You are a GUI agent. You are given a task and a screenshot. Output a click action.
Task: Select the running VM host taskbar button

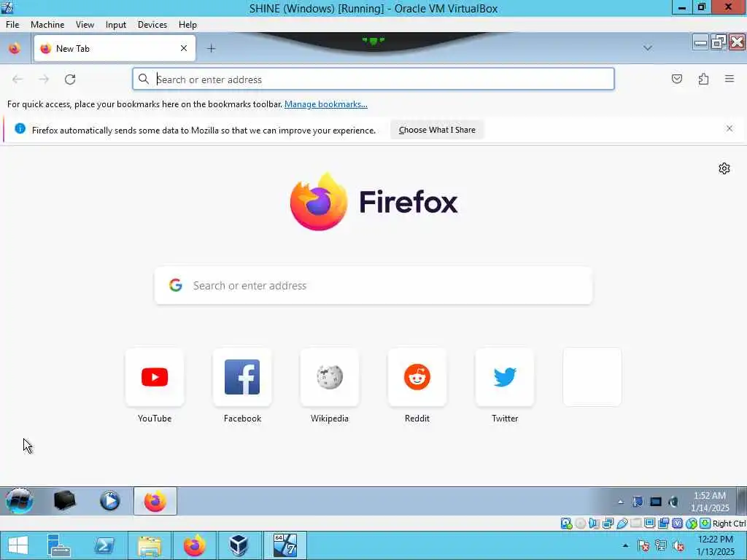[x=285, y=545]
